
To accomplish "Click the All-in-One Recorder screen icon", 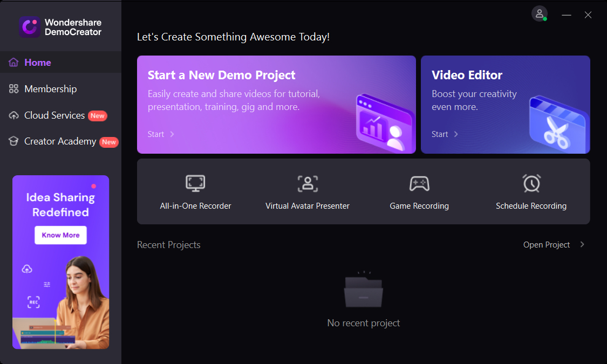I will click(x=195, y=183).
